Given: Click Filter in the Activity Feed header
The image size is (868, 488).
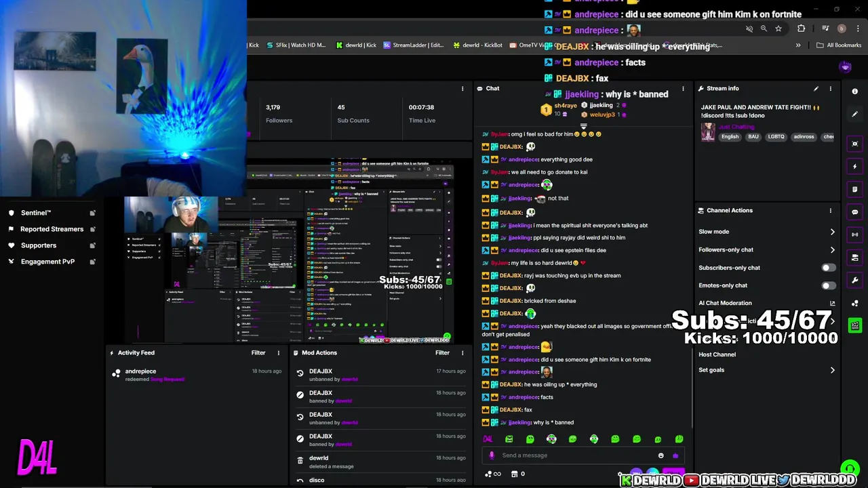Looking at the screenshot, I should pyautogui.click(x=258, y=352).
